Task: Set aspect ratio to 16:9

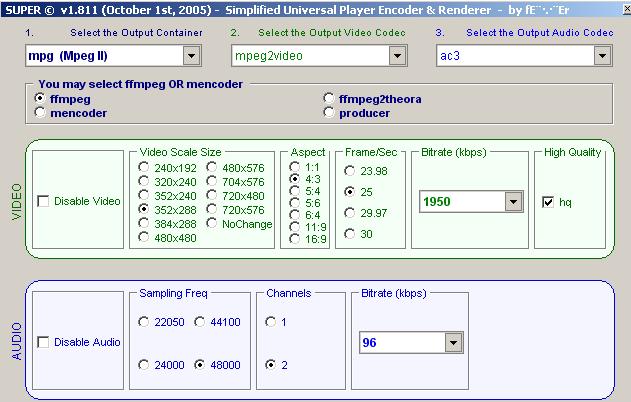Action: pyautogui.click(x=295, y=239)
